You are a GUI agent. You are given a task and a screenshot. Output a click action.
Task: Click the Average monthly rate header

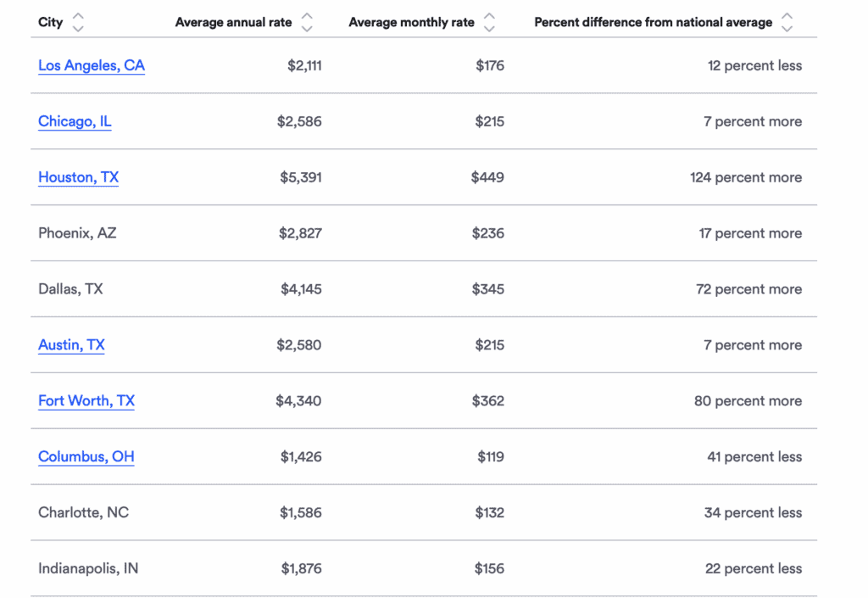tap(410, 21)
